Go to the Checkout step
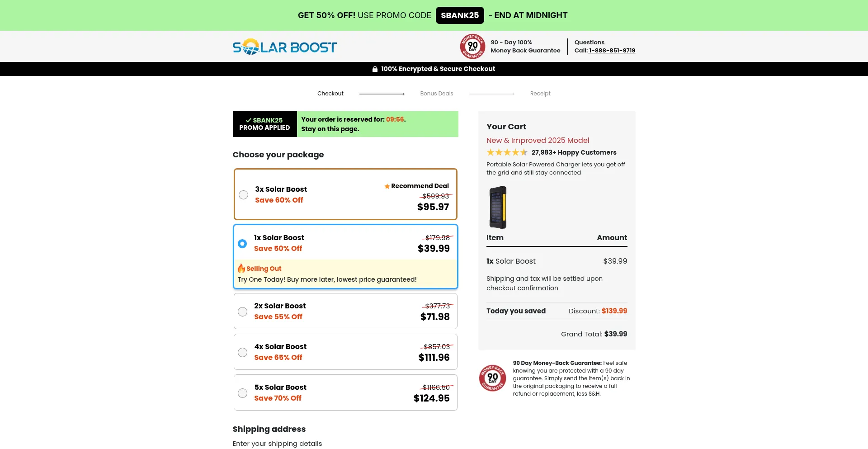The width and height of the screenshot is (868, 449). pyautogui.click(x=330, y=94)
